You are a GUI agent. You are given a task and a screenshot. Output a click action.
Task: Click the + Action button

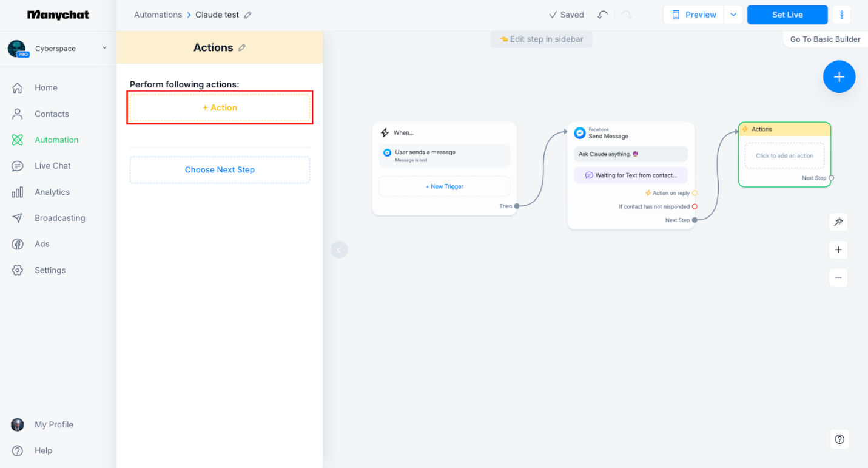220,107
